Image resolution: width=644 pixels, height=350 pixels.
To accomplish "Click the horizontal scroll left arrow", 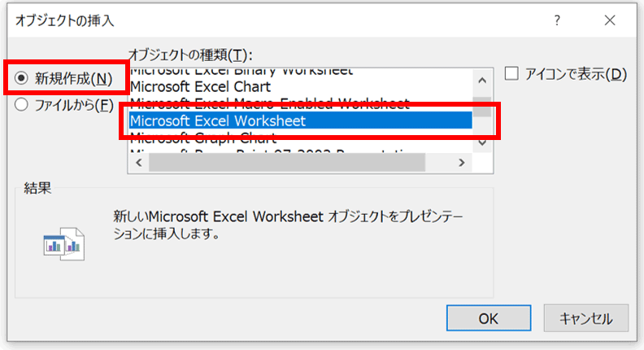I will point(137,162).
